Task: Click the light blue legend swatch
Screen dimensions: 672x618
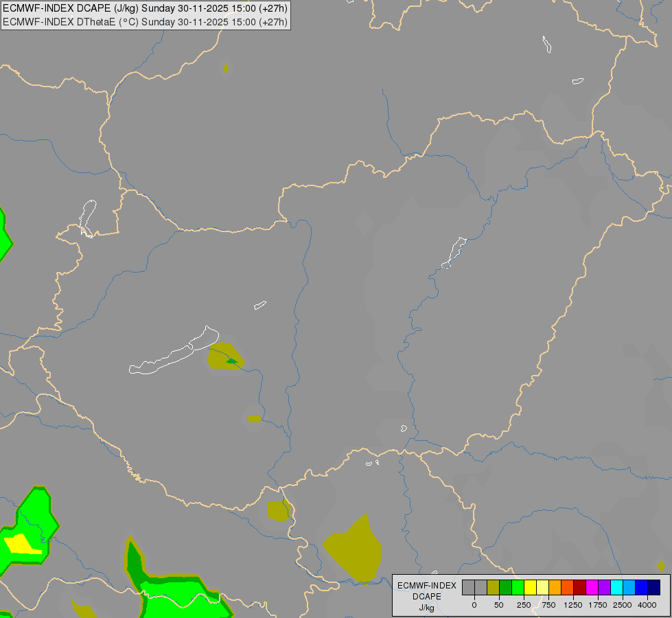Action: (x=629, y=588)
